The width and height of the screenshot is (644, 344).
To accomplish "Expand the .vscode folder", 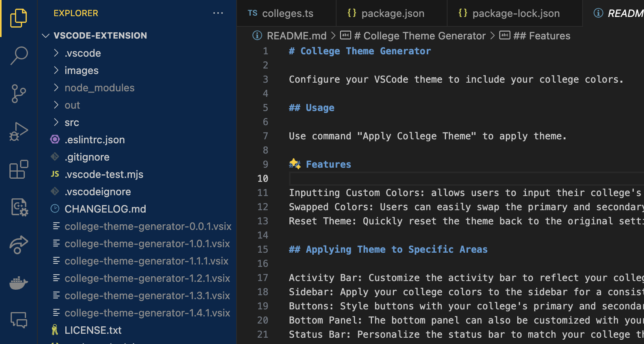I will (56, 53).
